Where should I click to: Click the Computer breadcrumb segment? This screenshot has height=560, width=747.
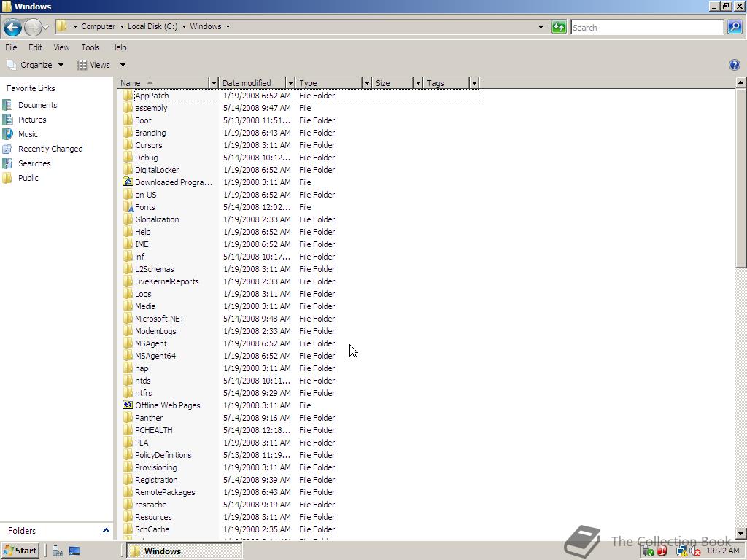coord(98,26)
